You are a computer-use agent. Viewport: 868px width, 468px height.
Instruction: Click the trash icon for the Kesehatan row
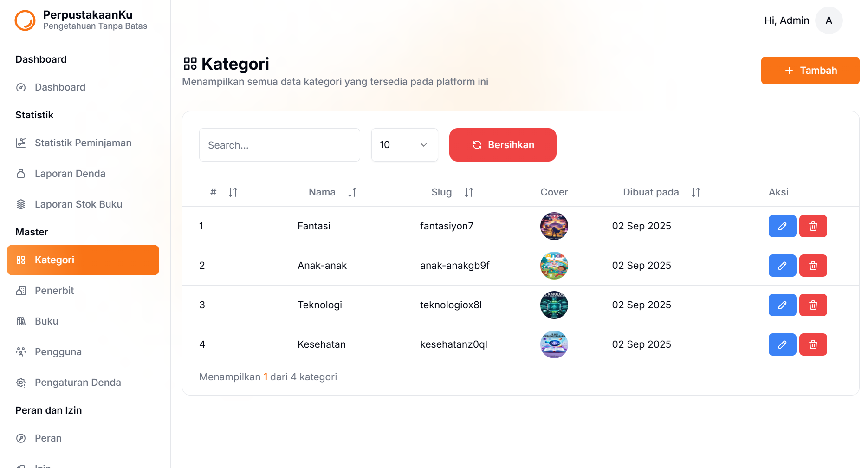tap(813, 344)
